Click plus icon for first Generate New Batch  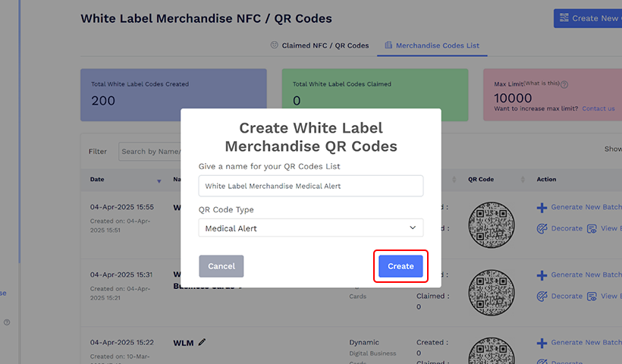click(x=542, y=208)
